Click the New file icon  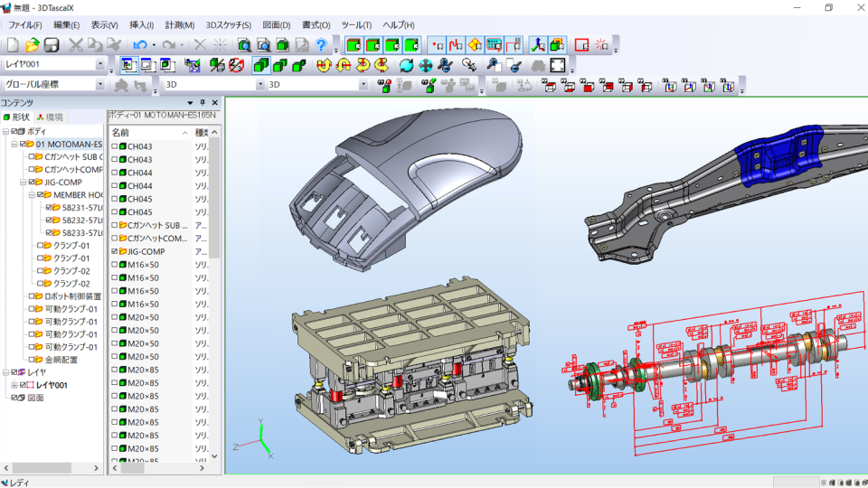(13, 44)
